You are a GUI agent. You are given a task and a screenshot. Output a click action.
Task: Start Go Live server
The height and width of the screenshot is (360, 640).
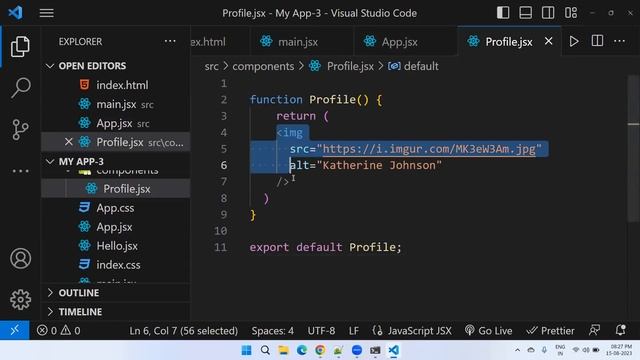pos(488,331)
